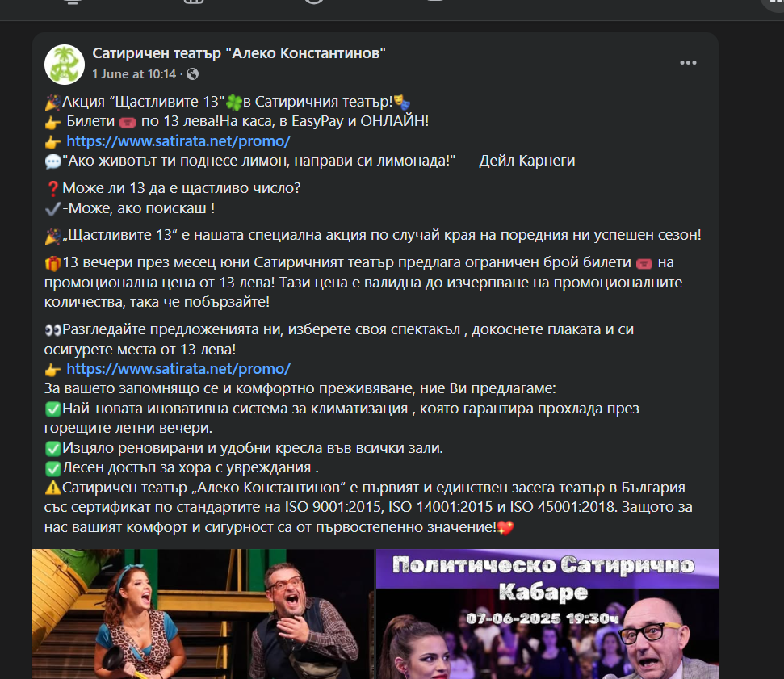Open the post options three-dots menu
Screen dimensions: 784x679
pyautogui.click(x=688, y=62)
